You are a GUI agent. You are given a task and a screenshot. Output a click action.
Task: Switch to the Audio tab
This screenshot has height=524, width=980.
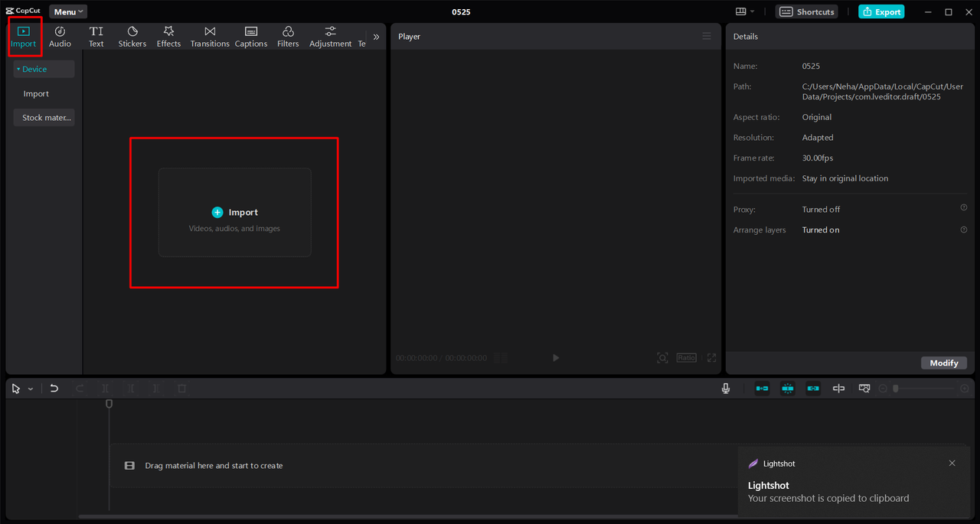click(x=60, y=36)
